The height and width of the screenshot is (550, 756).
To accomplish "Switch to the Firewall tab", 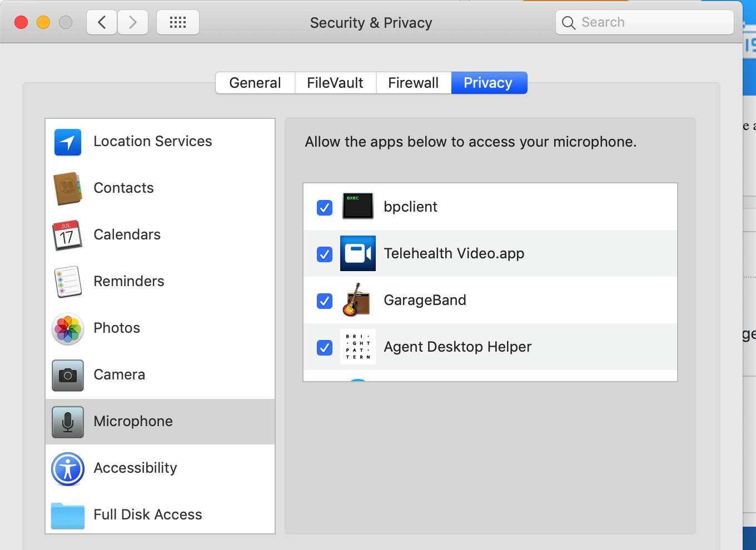I will (413, 83).
